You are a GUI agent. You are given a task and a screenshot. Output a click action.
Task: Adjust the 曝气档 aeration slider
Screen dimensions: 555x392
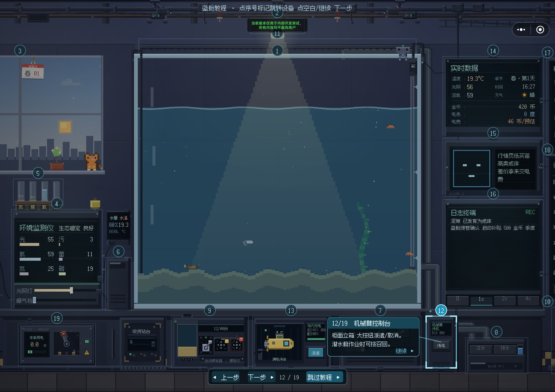pyautogui.click(x=65, y=300)
